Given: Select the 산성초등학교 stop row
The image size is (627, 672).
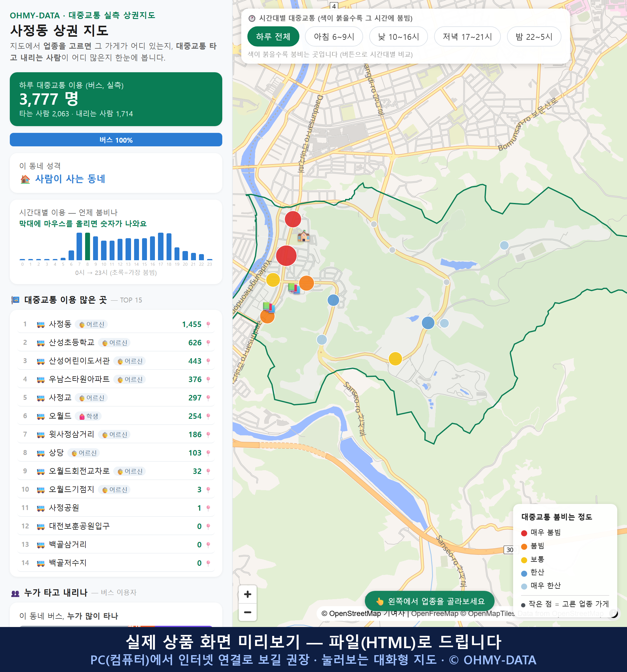Looking at the screenshot, I should [x=116, y=343].
